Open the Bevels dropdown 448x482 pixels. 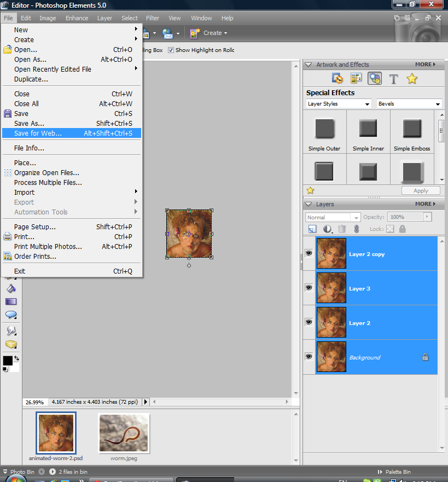pos(409,104)
